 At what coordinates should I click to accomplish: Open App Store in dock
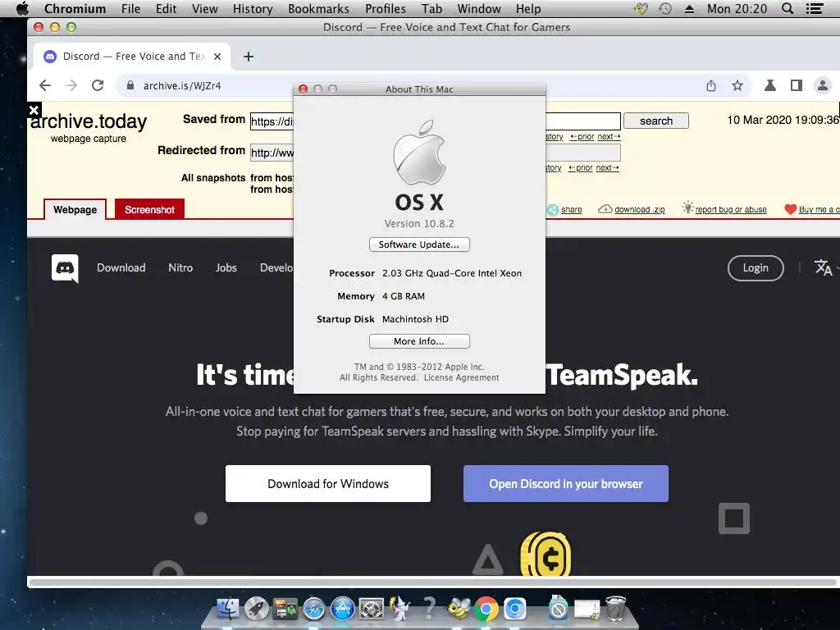[342, 609]
